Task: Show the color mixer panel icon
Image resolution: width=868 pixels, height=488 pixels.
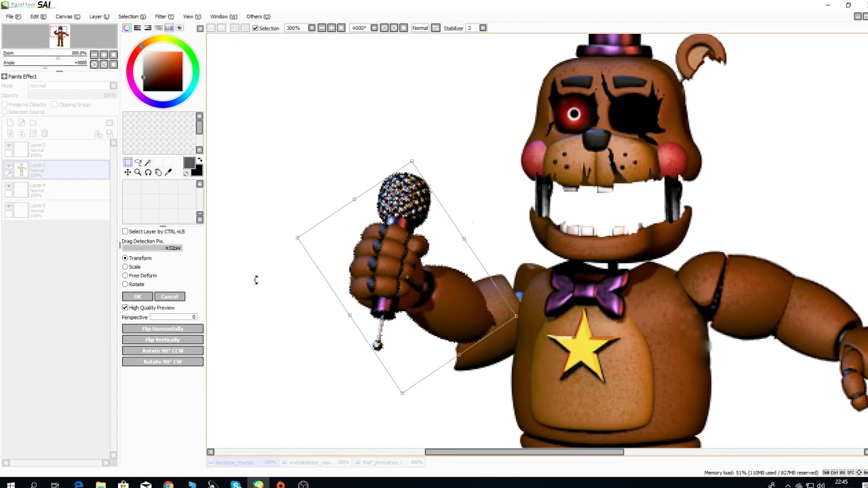Action: point(159,28)
